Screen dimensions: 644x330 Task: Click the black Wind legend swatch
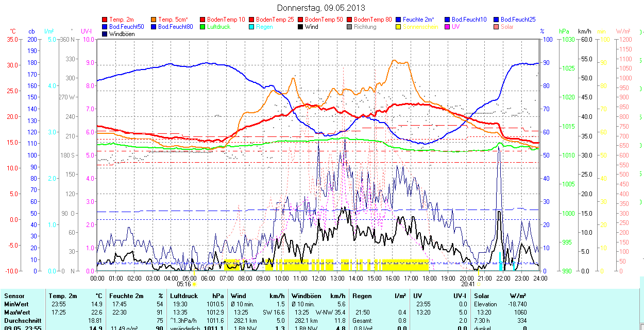301,27
